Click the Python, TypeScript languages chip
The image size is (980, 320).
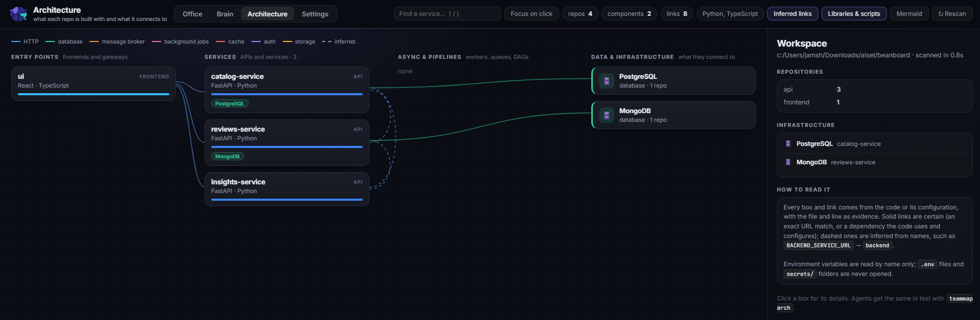(x=730, y=14)
